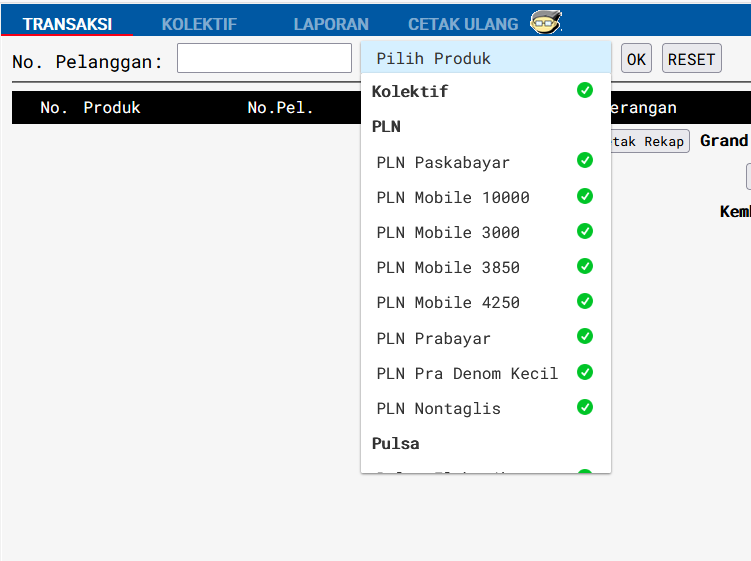Click the Pulsa group header in list
The height and width of the screenshot is (561, 751).
tap(396, 444)
